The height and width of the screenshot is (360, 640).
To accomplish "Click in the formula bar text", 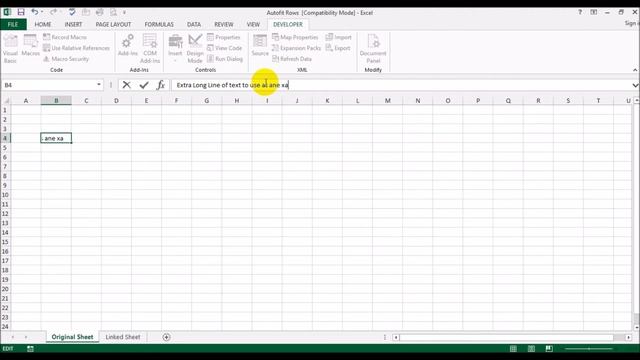I will click(x=233, y=85).
